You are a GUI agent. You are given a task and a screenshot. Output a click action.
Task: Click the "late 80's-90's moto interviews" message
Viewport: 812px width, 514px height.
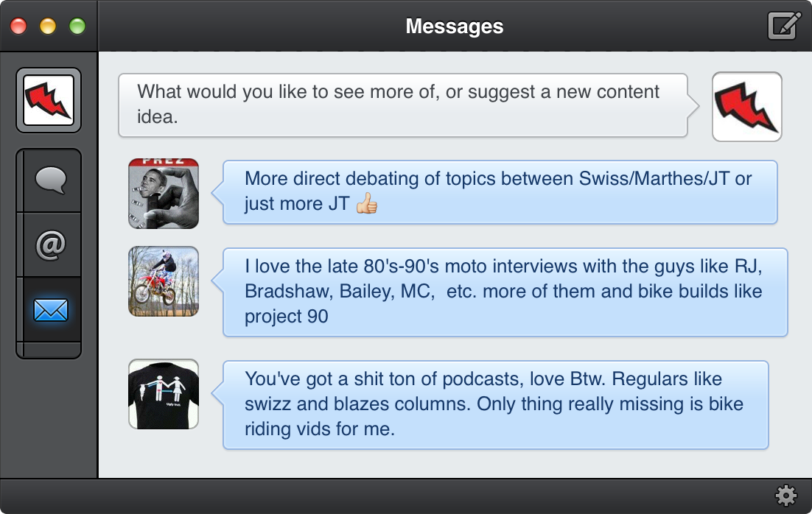[505, 292]
